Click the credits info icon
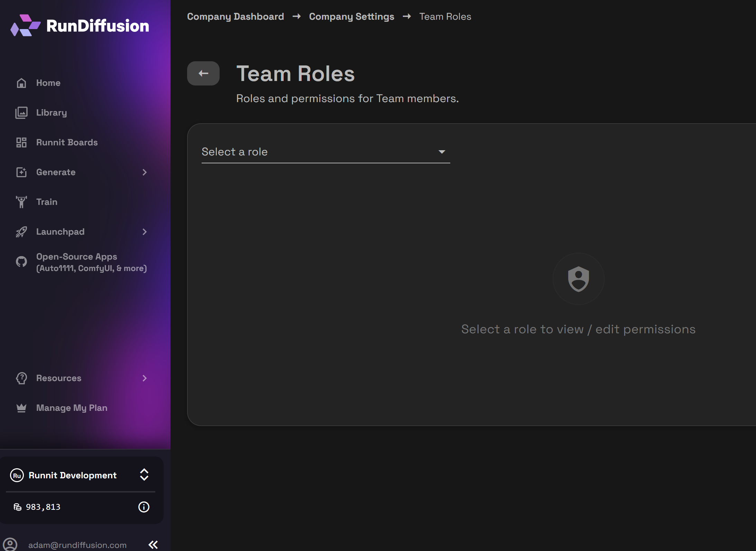This screenshot has width=756, height=551. [144, 507]
